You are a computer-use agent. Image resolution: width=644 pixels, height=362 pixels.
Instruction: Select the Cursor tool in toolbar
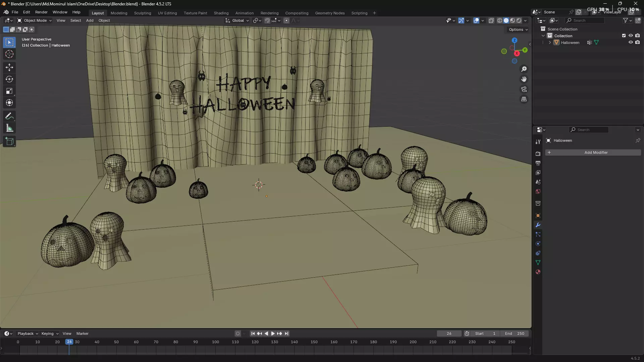(9, 54)
